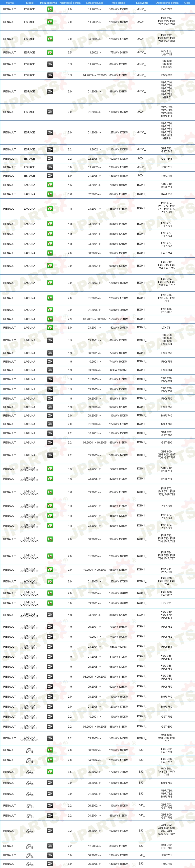This screenshot has width=195, height=868.
Task: Select engine code cell F9Q 754
Action: [x=166, y=362]
